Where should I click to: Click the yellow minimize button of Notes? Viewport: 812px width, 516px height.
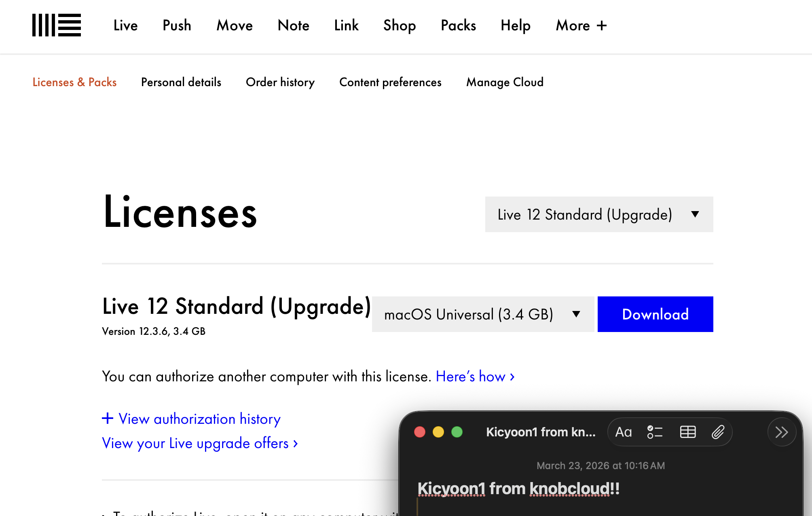(x=438, y=432)
